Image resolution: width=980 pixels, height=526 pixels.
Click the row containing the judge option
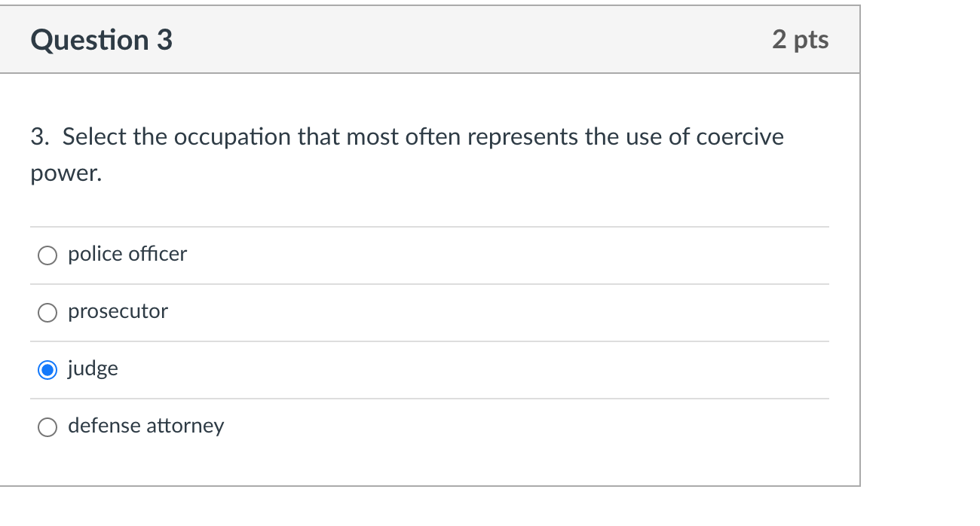click(x=430, y=369)
